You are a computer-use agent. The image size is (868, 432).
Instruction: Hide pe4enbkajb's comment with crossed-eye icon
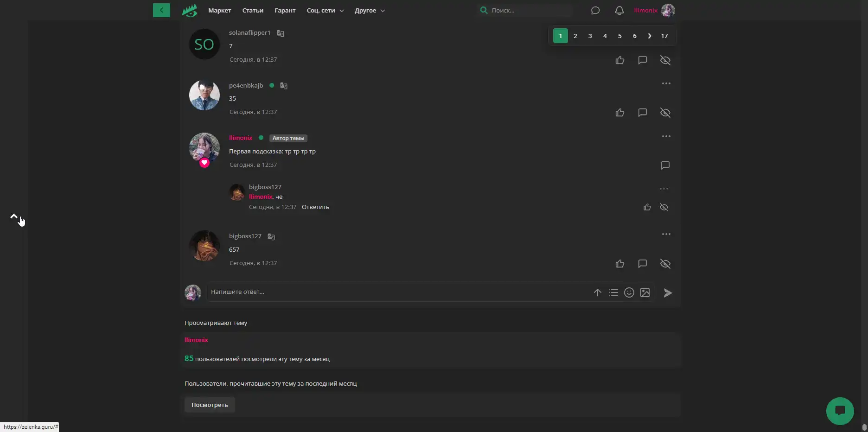click(x=665, y=113)
